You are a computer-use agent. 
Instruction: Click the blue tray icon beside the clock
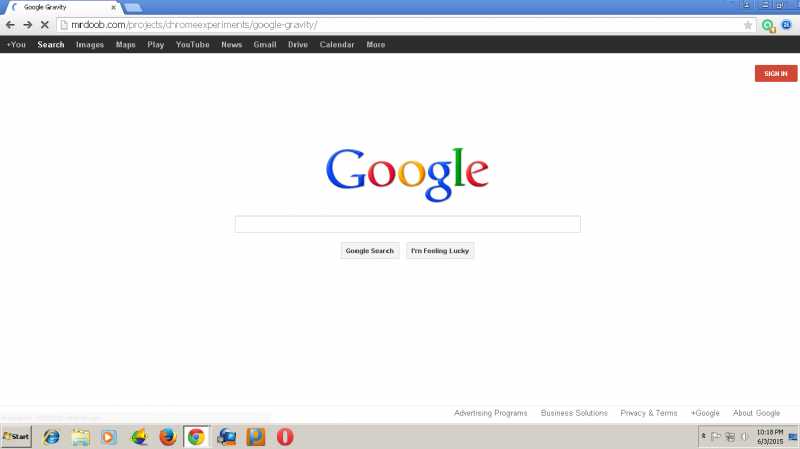(x=792, y=437)
